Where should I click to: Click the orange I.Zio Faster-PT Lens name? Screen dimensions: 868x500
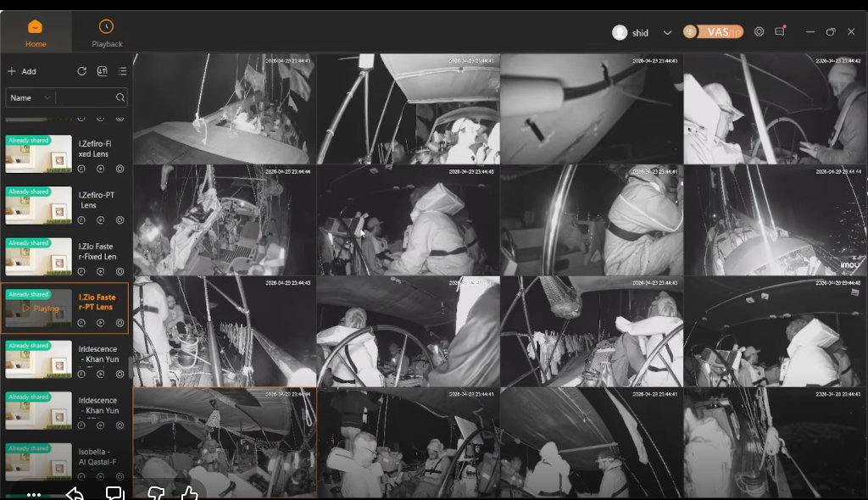click(x=97, y=302)
